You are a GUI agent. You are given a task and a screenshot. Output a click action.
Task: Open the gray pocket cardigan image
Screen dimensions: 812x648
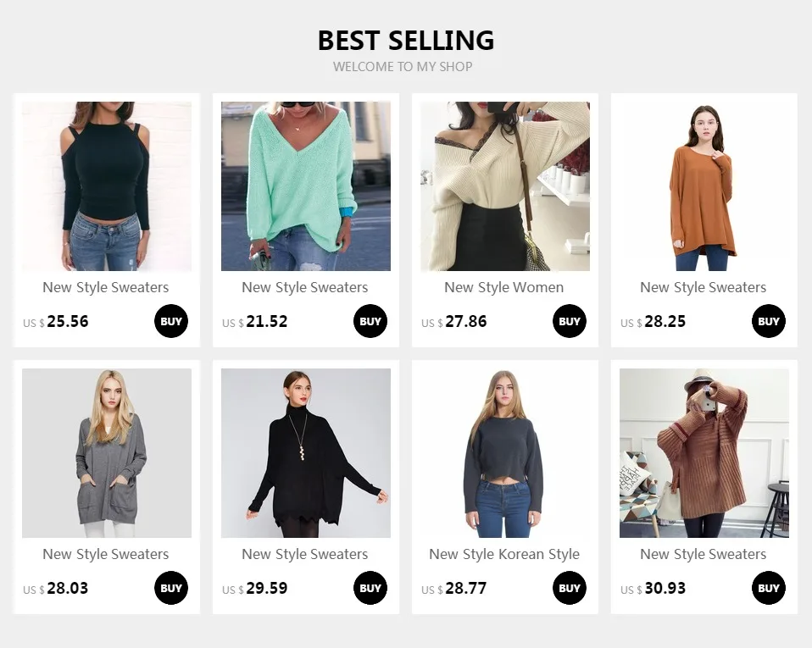pos(107,453)
